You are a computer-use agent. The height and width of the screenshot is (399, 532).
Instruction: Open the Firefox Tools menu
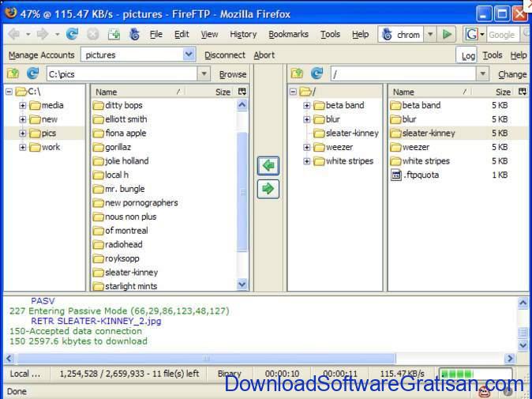tap(330, 34)
